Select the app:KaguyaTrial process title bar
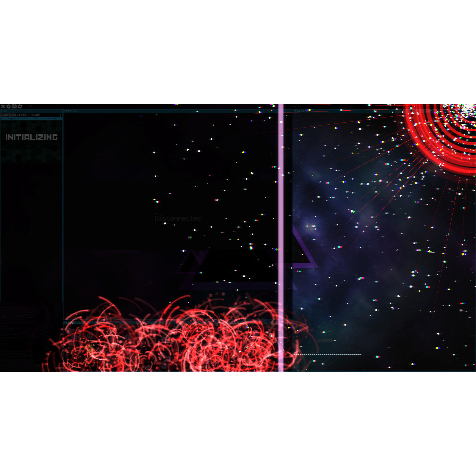Viewport: 476px width, 476px height. (14, 118)
